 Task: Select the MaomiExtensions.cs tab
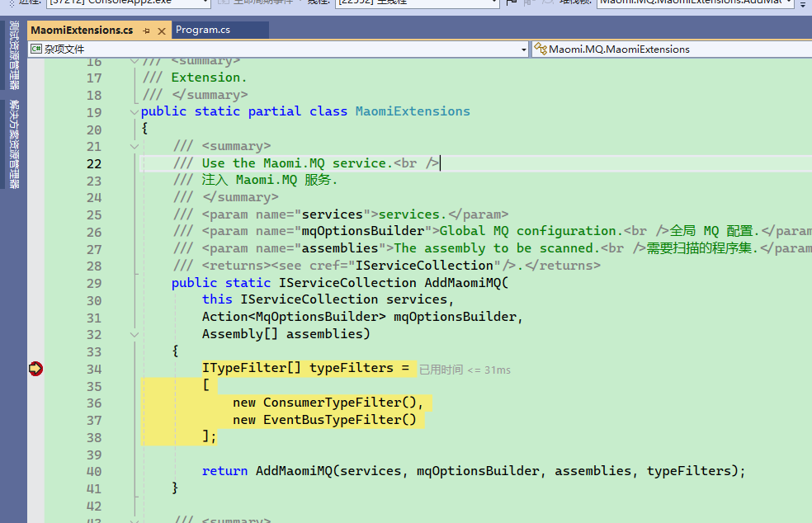(81, 31)
